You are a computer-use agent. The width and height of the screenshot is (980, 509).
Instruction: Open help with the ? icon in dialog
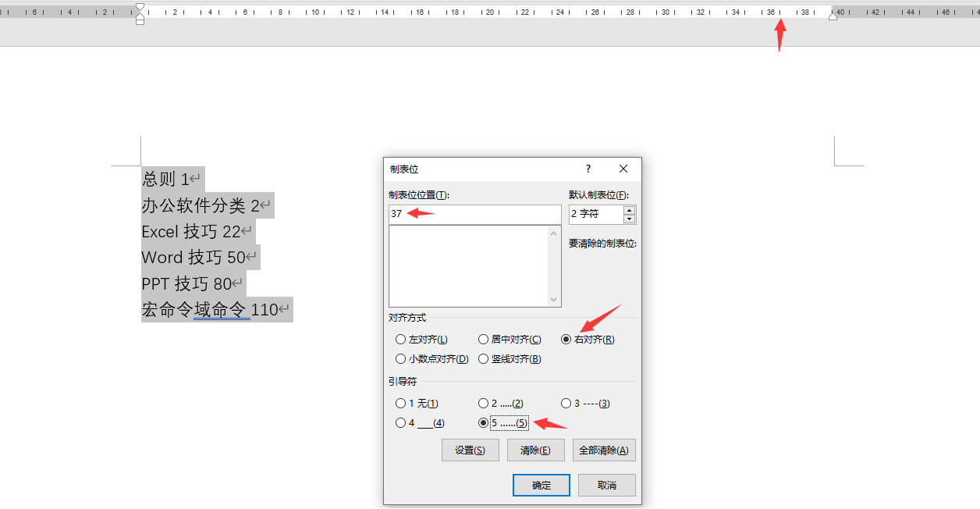pos(588,169)
